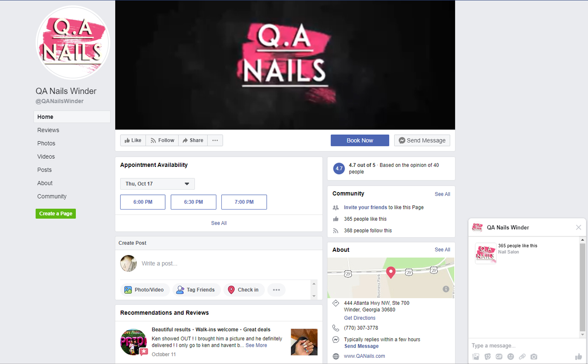Screen dimensions: 588x364
Task: Click the camera icon in chat
Action: [x=534, y=357]
